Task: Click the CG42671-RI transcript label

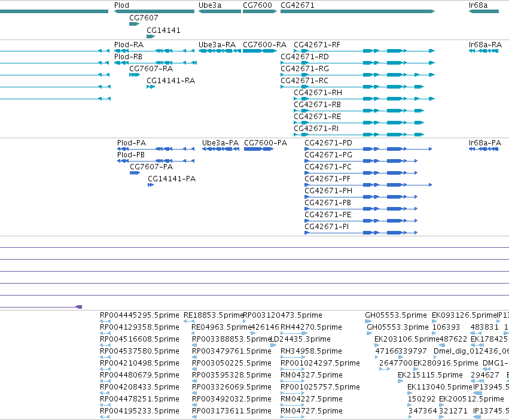Action: (316, 129)
